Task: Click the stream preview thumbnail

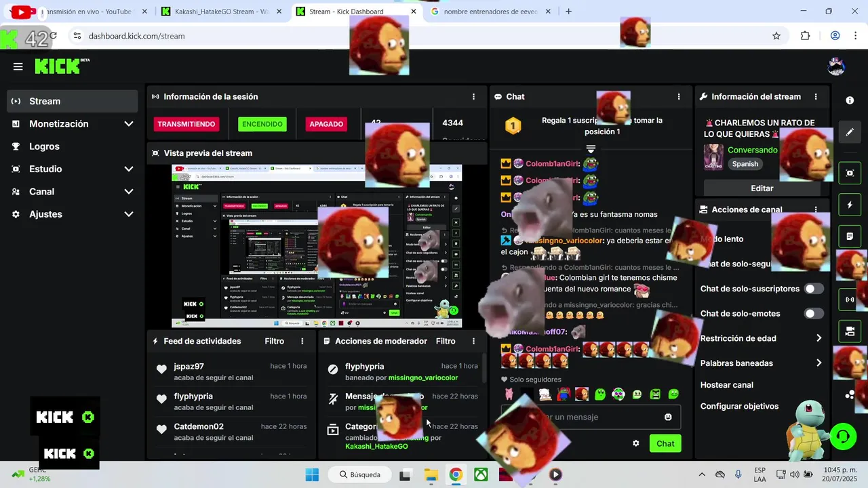Action: 317,246
